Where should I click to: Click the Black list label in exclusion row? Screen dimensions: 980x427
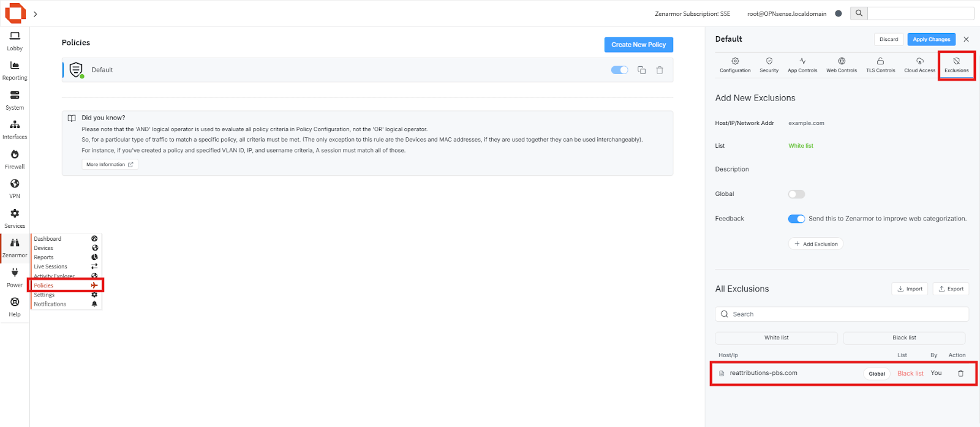click(910, 374)
